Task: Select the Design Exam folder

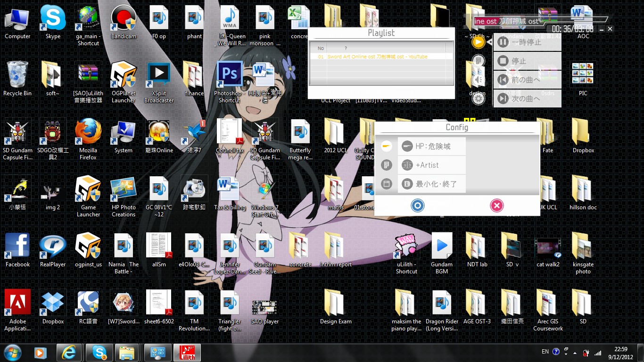Action: 336,307
